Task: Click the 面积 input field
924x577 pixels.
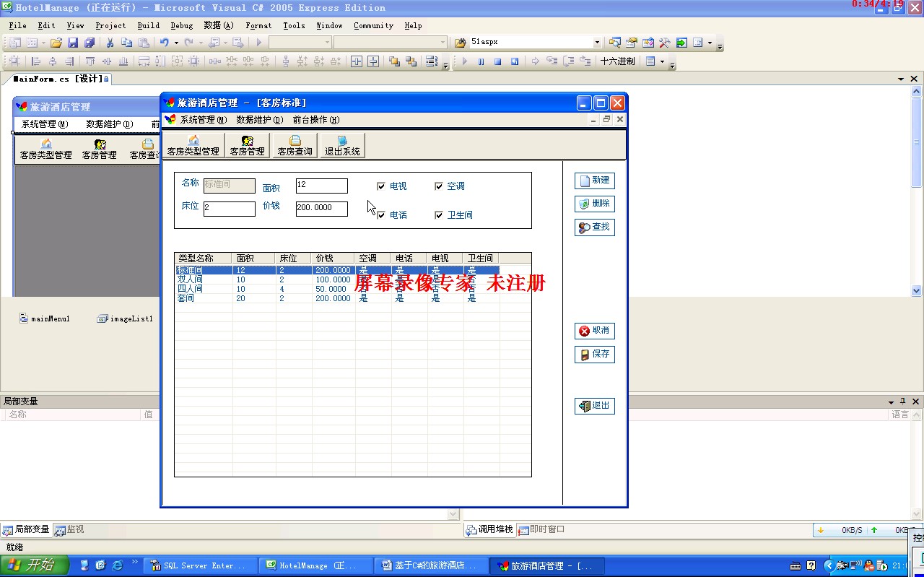Action: [322, 186]
